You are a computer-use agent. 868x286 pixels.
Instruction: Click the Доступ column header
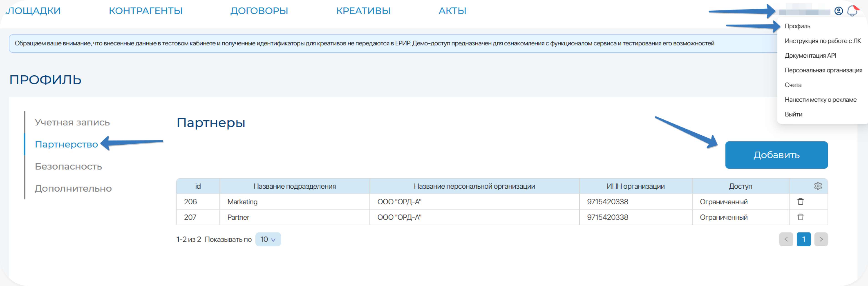(x=740, y=186)
